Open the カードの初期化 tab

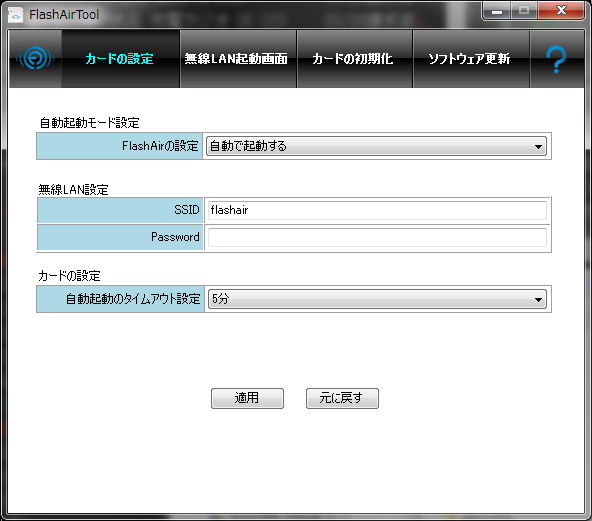355,59
